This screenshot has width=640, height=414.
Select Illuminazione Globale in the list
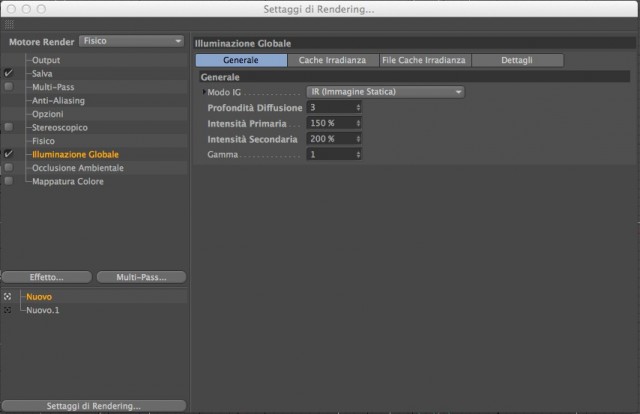coord(76,154)
